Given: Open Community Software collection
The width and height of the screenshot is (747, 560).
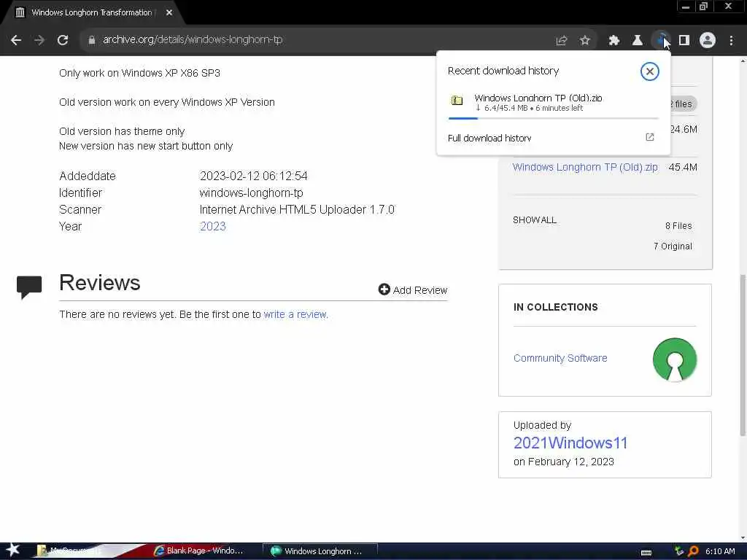Looking at the screenshot, I should coord(560,358).
